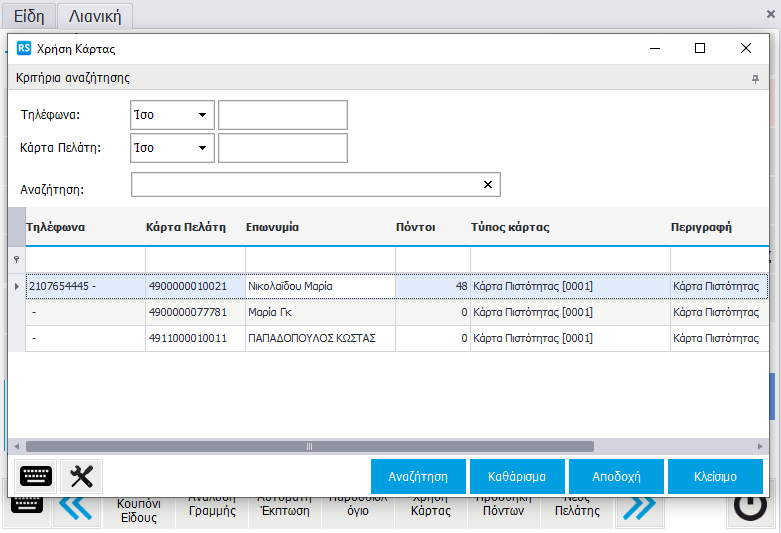Click the left double-arrow navigation button
The width and height of the screenshot is (781, 533).
pyautogui.click(x=76, y=509)
